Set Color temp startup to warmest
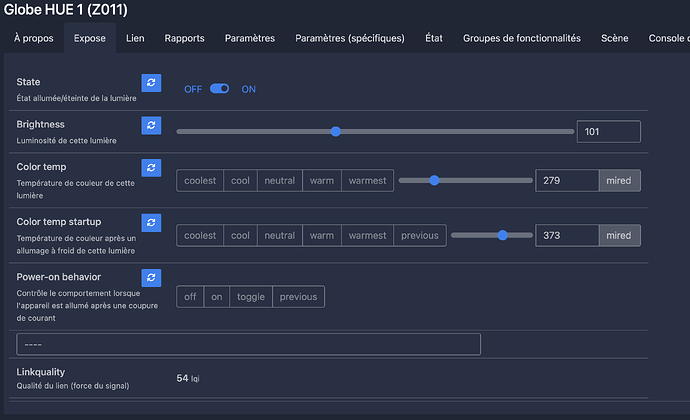690x420 pixels. point(367,236)
